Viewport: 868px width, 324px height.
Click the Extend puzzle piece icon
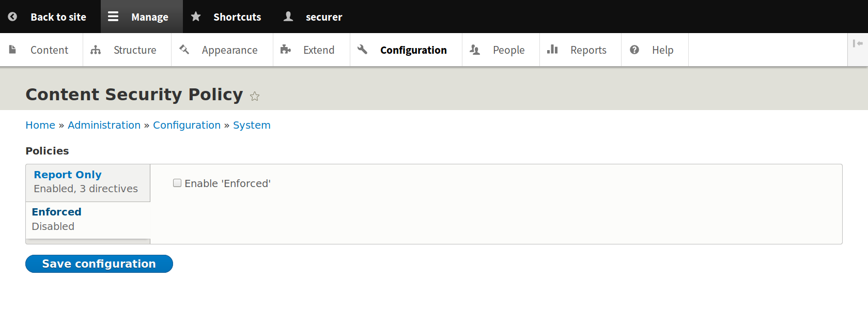(286, 50)
